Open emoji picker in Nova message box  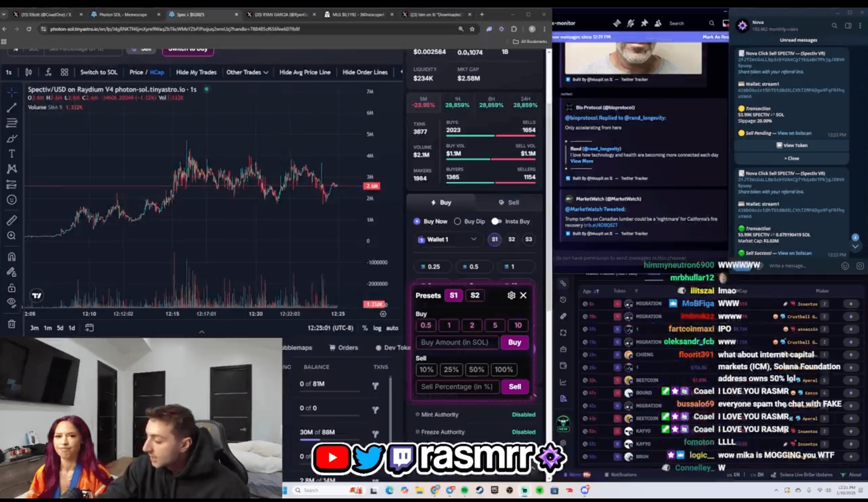tap(845, 266)
